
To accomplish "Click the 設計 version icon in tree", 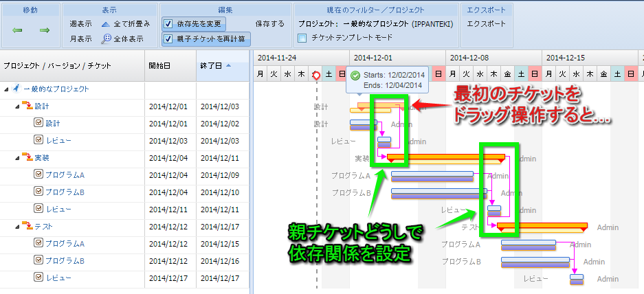I will (27, 106).
